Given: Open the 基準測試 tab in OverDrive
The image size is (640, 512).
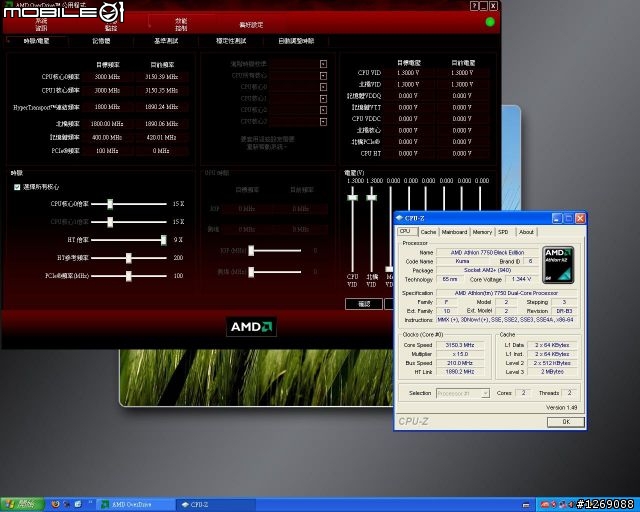Looking at the screenshot, I should click(166, 41).
